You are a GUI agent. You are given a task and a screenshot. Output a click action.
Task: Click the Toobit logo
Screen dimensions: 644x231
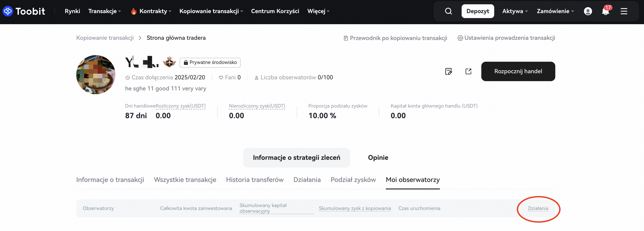point(24,11)
